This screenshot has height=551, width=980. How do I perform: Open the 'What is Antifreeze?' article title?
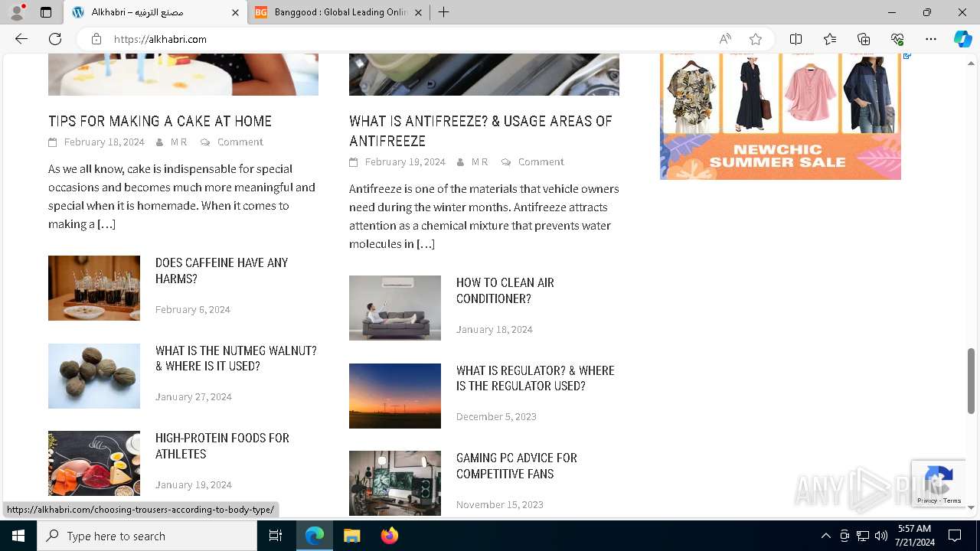click(x=481, y=131)
